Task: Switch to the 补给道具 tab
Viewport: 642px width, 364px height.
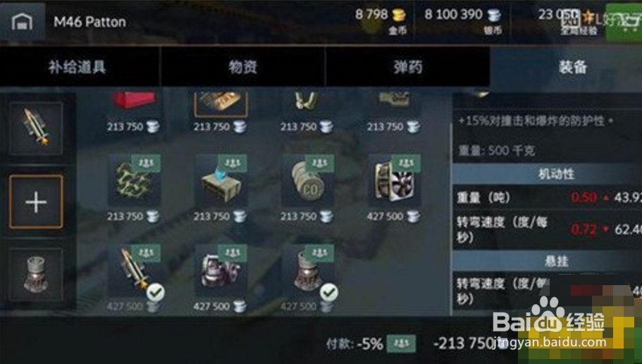Action: click(78, 67)
